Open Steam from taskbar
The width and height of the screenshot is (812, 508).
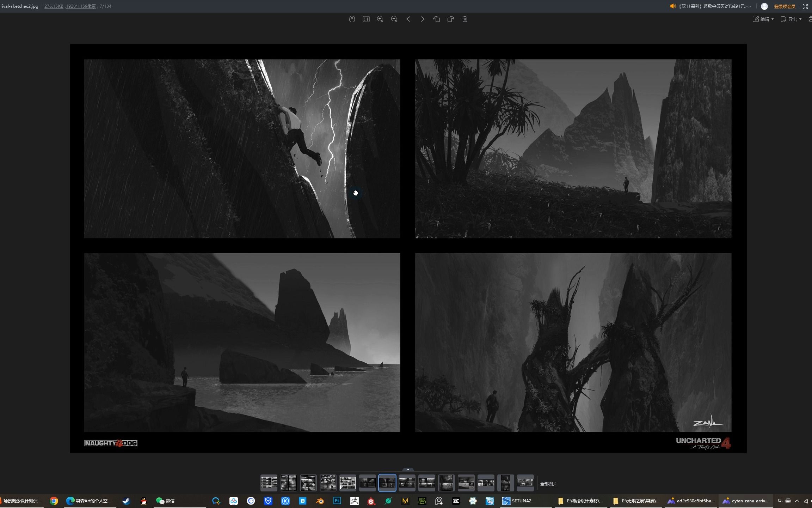pos(126,501)
